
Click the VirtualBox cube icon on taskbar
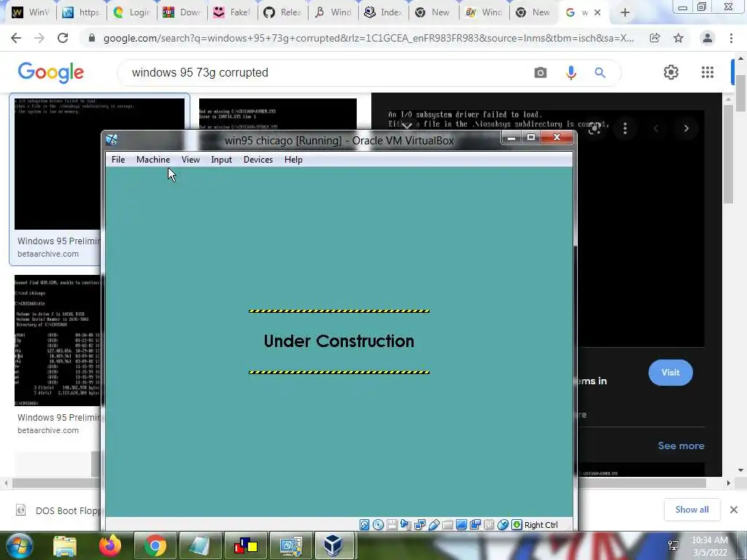click(x=333, y=545)
